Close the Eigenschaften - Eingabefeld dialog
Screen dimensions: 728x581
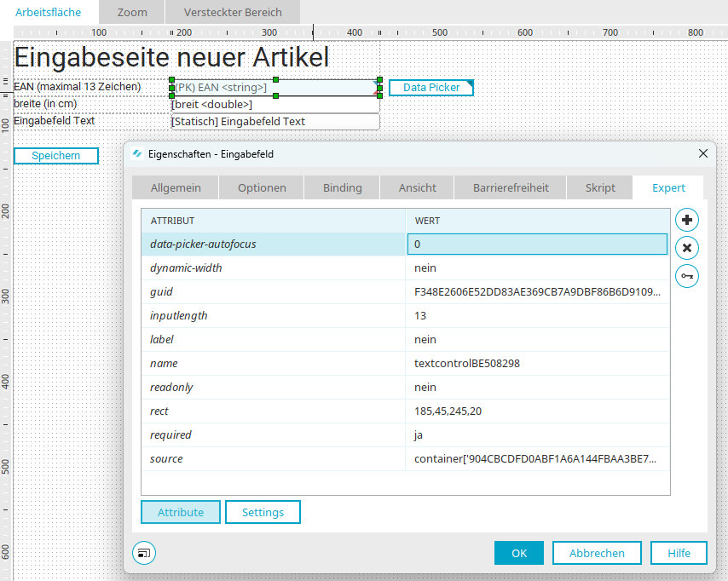[x=703, y=154]
